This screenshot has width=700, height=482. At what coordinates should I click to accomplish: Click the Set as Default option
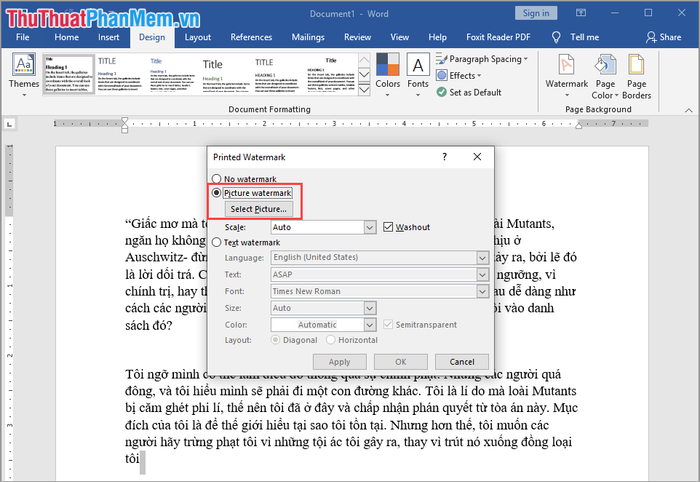coord(468,92)
